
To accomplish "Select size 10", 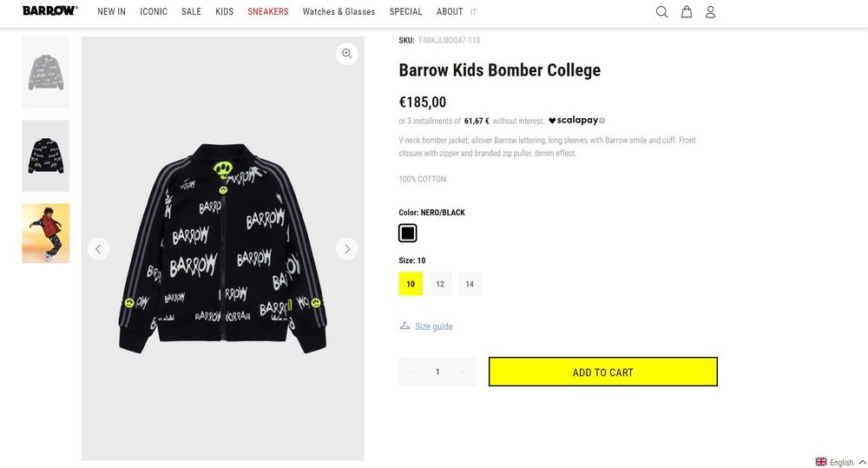I will [411, 284].
